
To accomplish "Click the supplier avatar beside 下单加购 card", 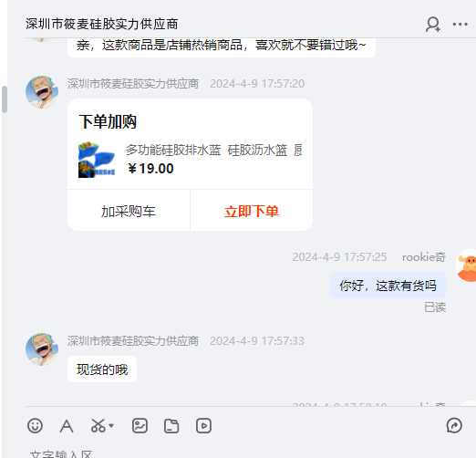I will click(42, 92).
